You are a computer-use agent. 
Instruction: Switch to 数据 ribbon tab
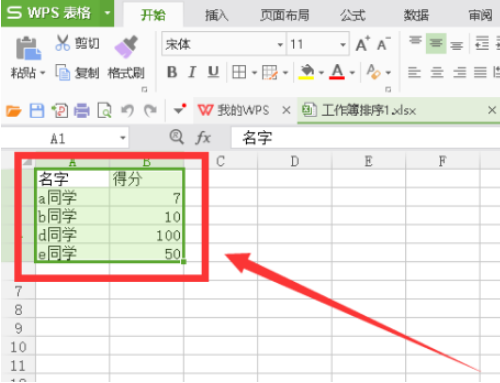pos(416,15)
